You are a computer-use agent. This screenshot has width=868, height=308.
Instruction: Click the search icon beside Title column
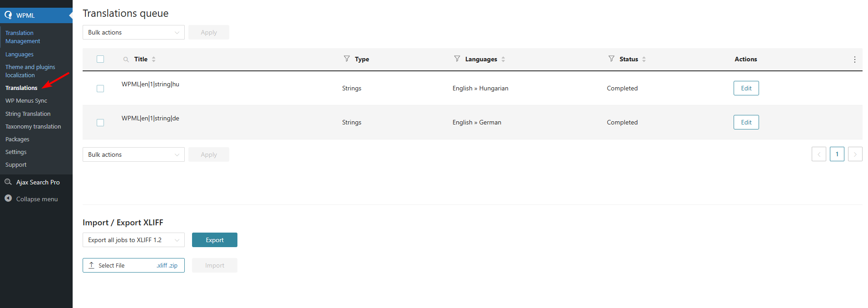[x=126, y=60]
